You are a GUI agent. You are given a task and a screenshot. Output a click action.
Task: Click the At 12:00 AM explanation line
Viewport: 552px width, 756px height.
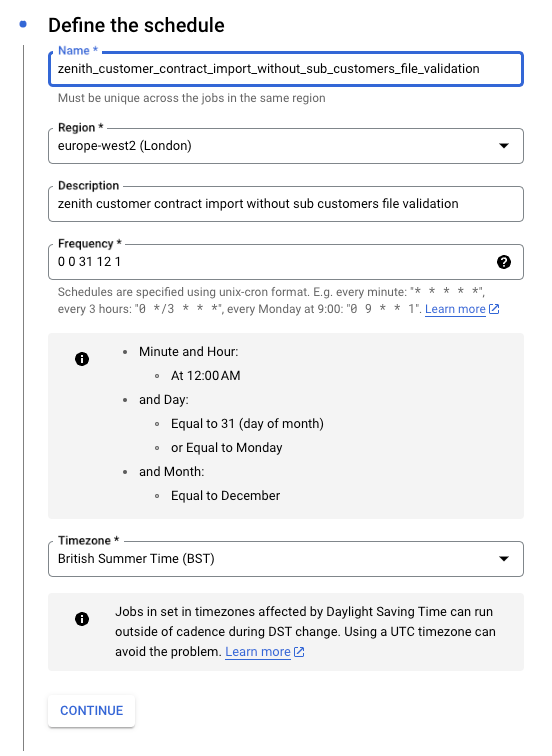click(x=205, y=376)
